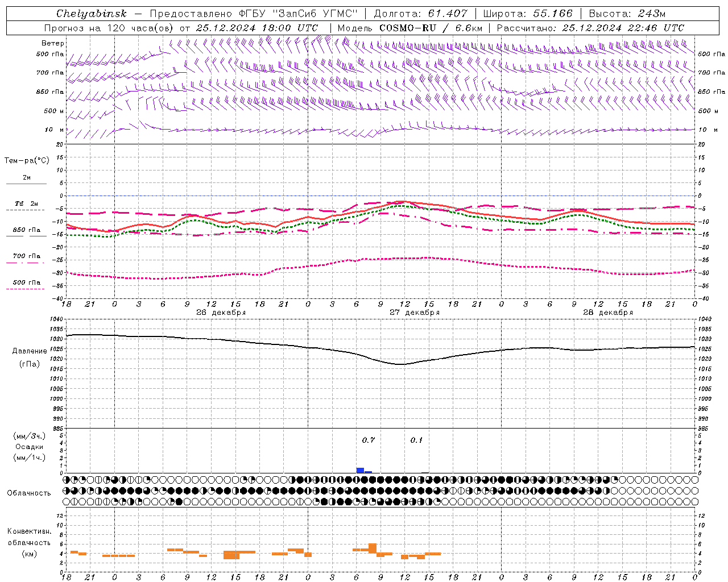
Task: Click the tallest orange convective cloud bar
Action: pyautogui.click(x=373, y=548)
